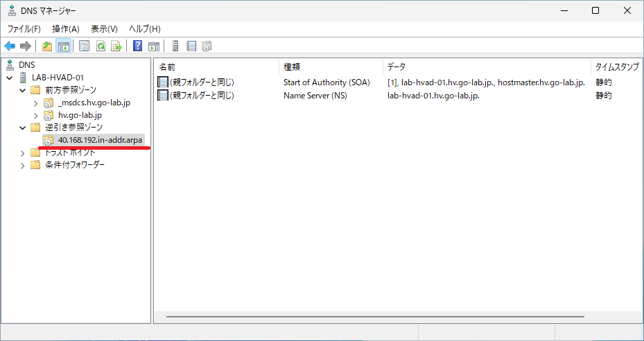The height and width of the screenshot is (341, 644).
Task: Toggle the Action pane toolbar icon
Action: pyautogui.click(x=154, y=46)
